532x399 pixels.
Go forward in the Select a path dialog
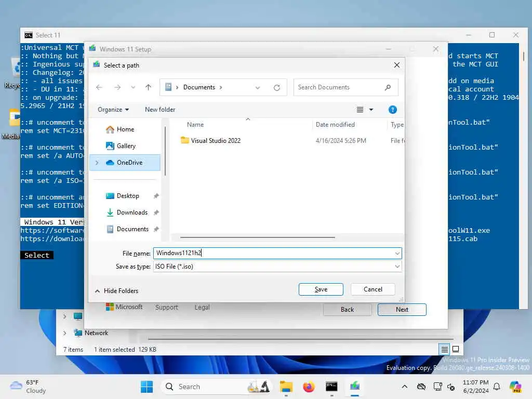pos(117,87)
